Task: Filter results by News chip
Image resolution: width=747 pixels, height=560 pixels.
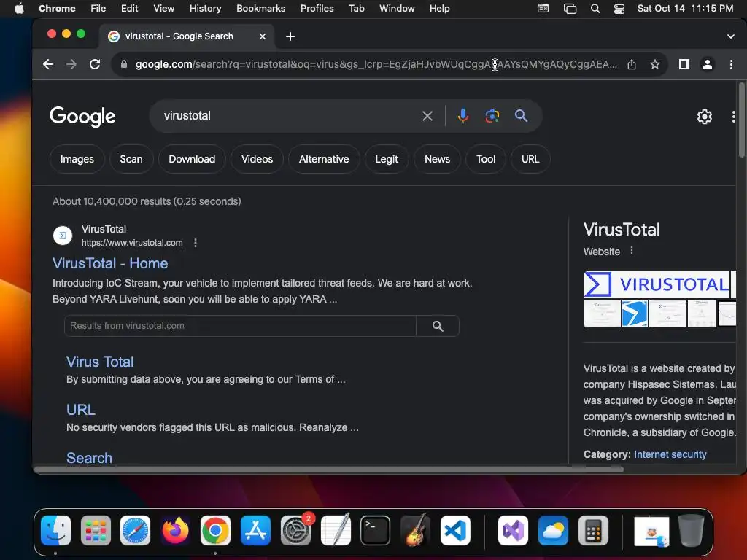Action: click(x=438, y=159)
